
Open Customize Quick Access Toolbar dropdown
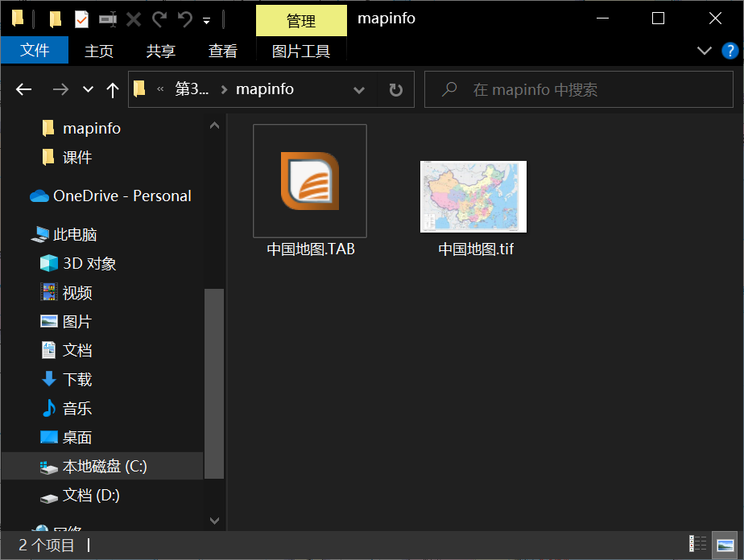tap(206, 20)
